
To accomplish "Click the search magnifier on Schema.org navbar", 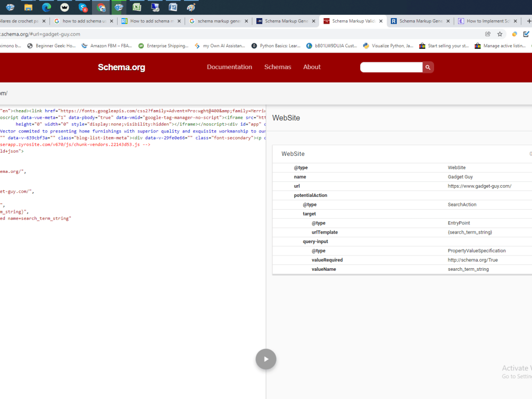I will point(428,67).
